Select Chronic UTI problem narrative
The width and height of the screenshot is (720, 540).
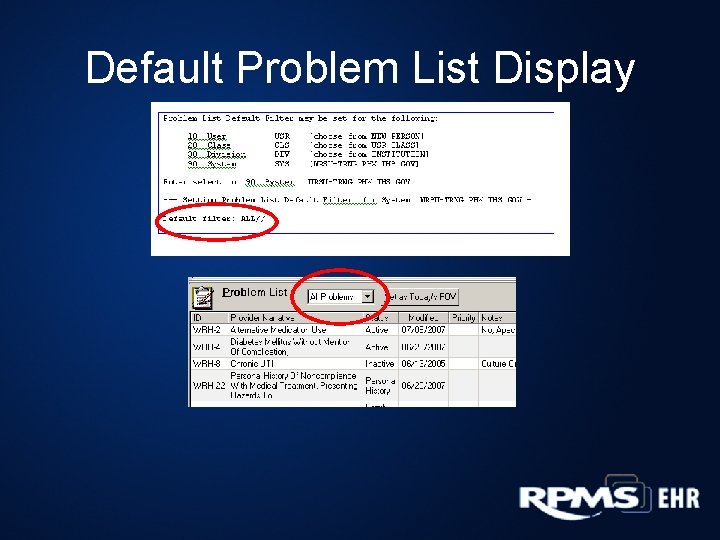click(252, 364)
